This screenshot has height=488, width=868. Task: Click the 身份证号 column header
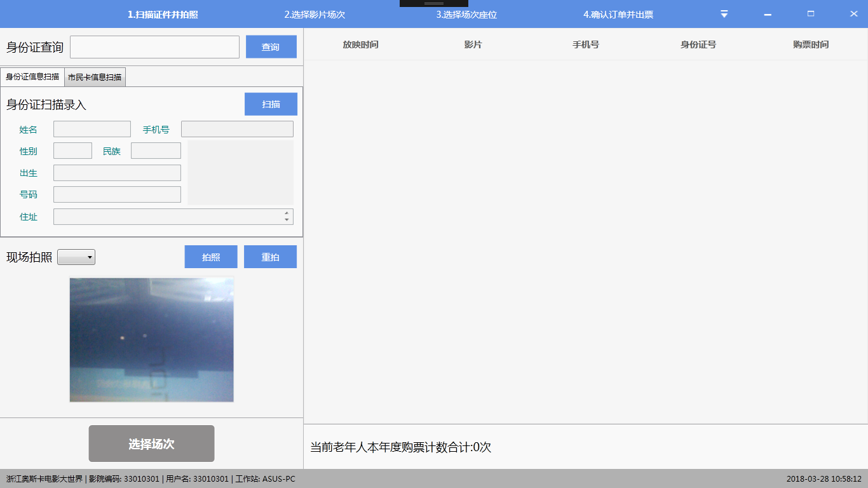(x=698, y=44)
